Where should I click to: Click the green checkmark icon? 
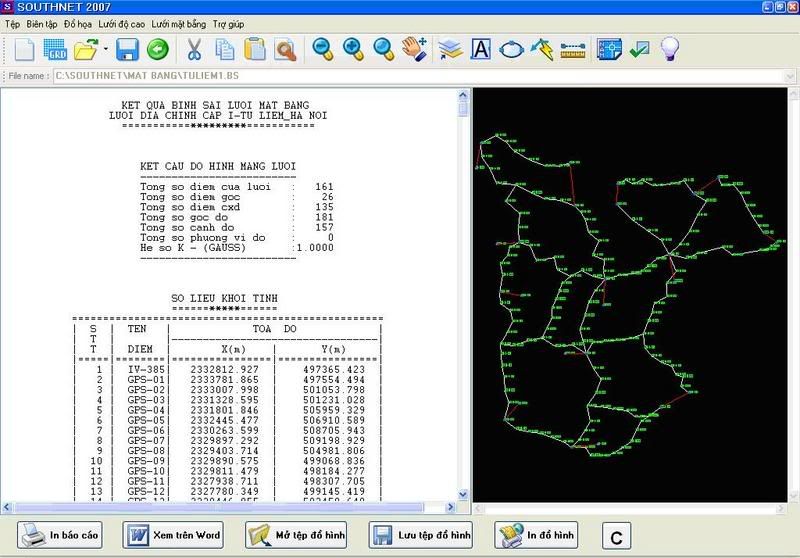pyautogui.click(x=639, y=49)
